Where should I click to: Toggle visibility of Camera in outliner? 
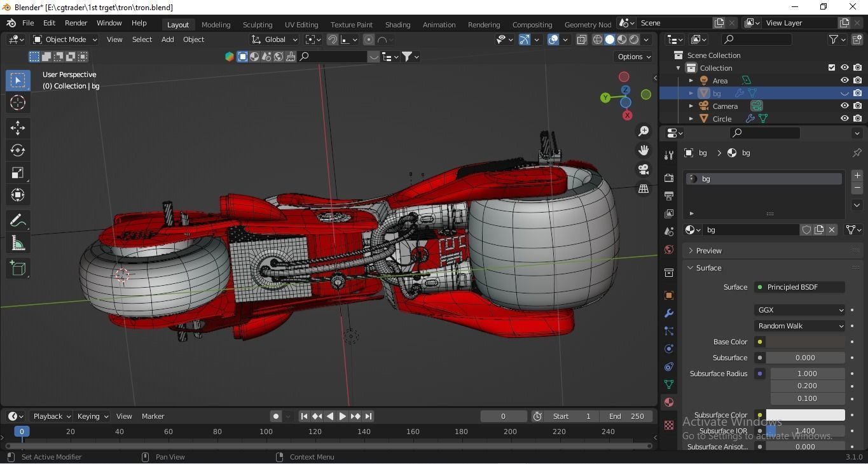[844, 106]
